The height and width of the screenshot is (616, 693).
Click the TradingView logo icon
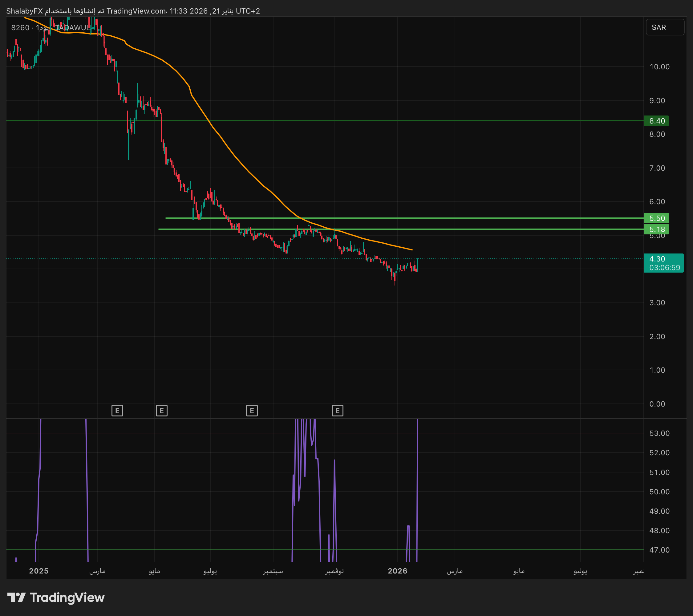click(x=16, y=597)
